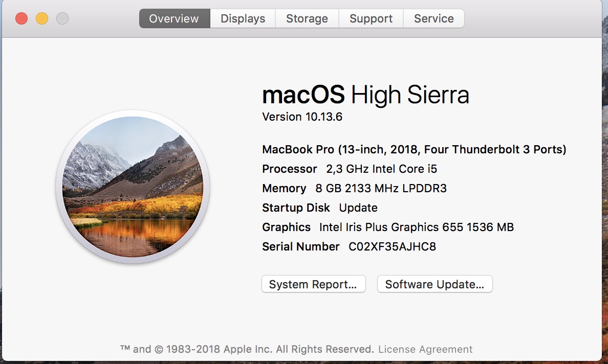Open the Service tab
The image size is (608, 364).
433,18
